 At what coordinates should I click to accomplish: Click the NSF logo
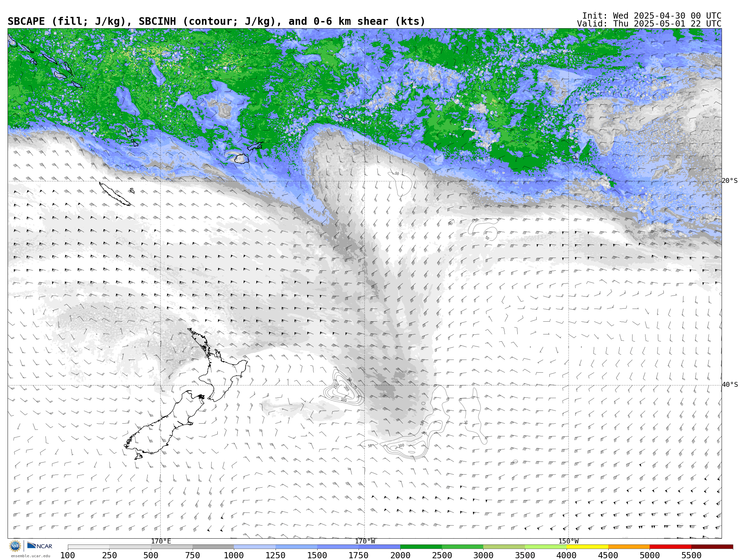[15, 546]
